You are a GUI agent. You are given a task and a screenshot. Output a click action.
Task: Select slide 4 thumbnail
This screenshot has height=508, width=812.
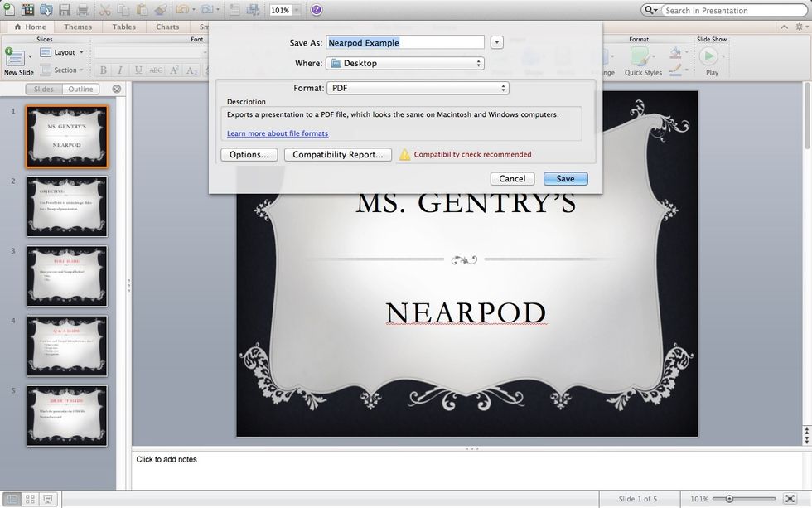coord(67,346)
